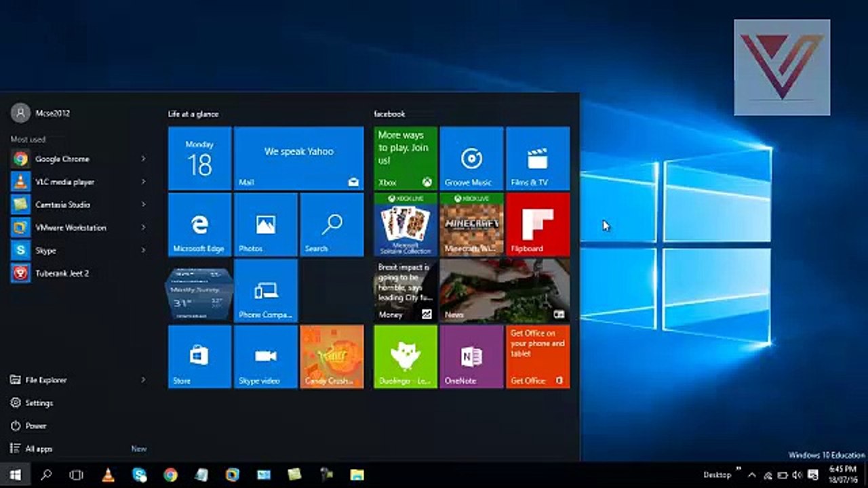
Task: Expand Skype jump list arrow
Action: pyautogui.click(x=143, y=250)
